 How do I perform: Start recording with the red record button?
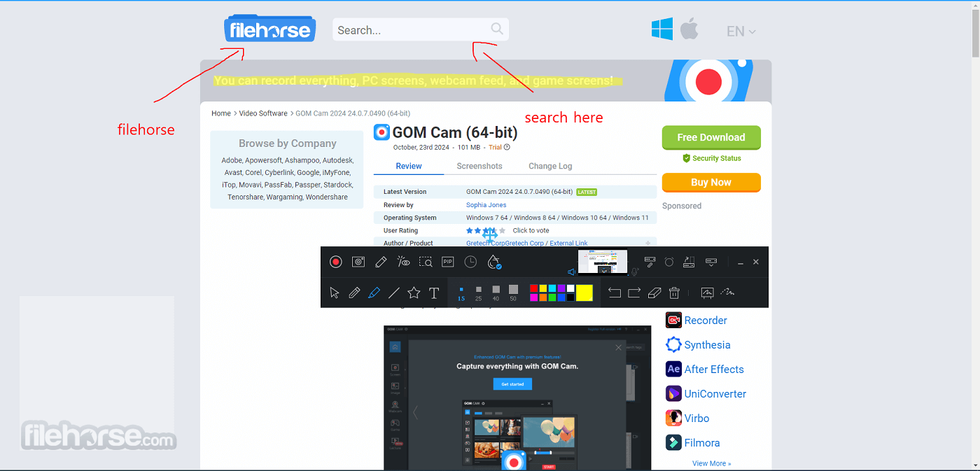(x=336, y=262)
